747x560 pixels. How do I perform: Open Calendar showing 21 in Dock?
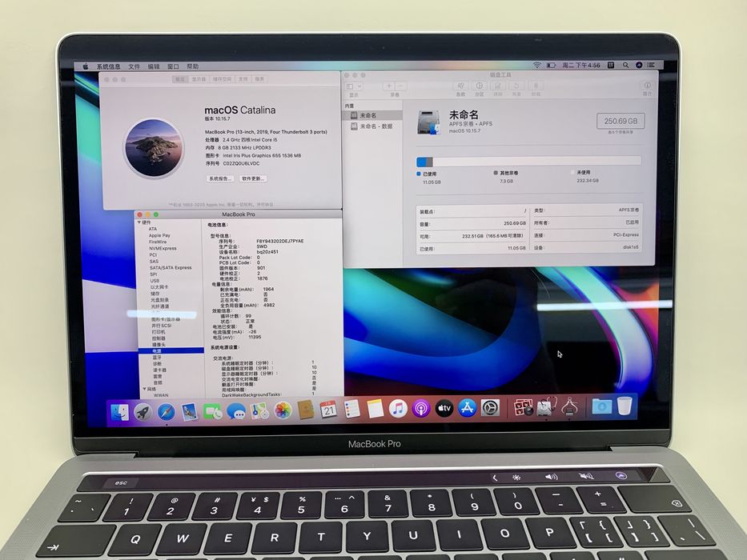(x=328, y=410)
